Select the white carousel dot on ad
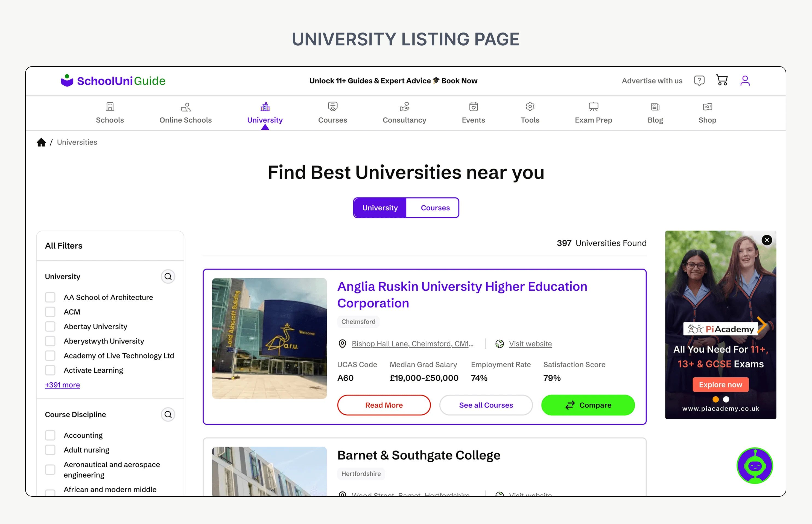The image size is (812, 524). click(726, 399)
